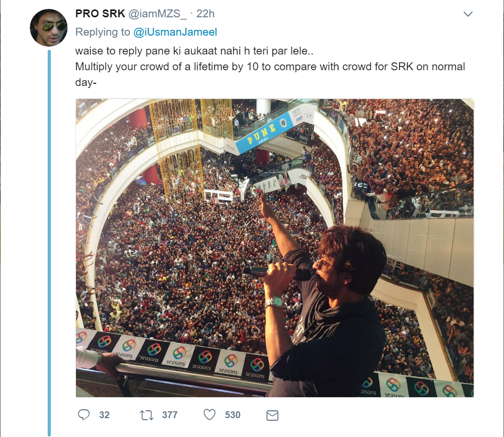The height and width of the screenshot is (437, 504).
Task: Open the @iUsmanJameel mention link
Action: click(x=175, y=32)
